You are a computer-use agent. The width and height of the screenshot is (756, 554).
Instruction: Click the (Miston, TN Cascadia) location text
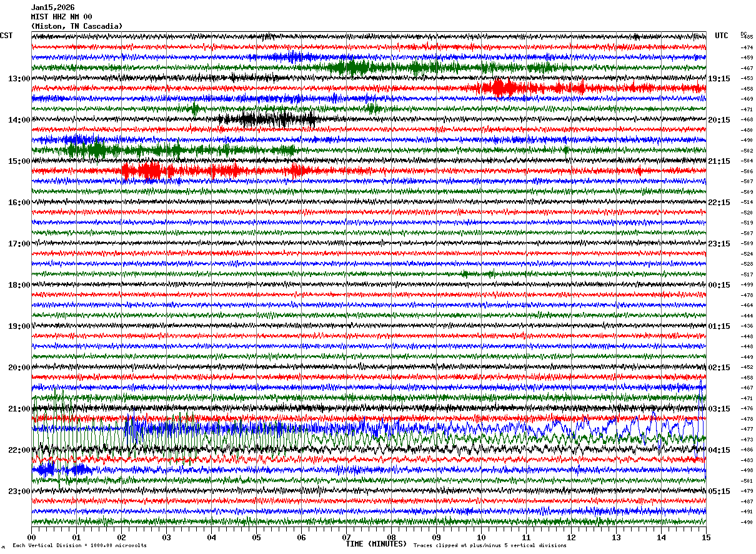[77, 26]
